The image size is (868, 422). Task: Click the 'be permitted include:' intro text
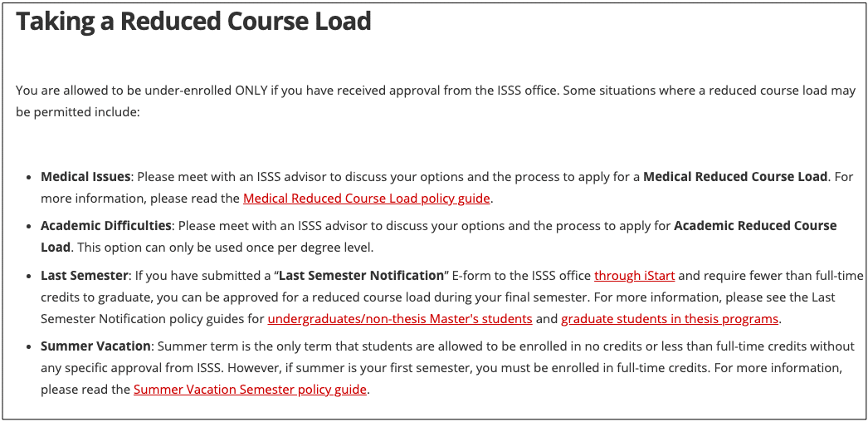coord(77,112)
